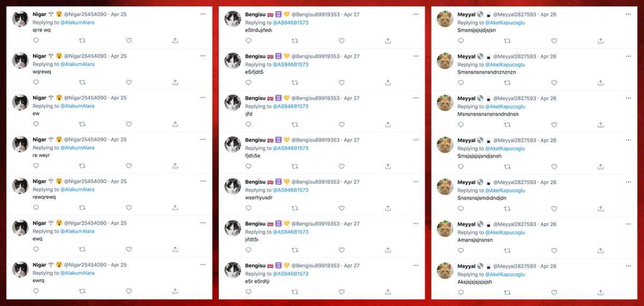
Task: Open @AlakumAlara link in Nigar's 'ew' tweet
Action: tap(77, 106)
